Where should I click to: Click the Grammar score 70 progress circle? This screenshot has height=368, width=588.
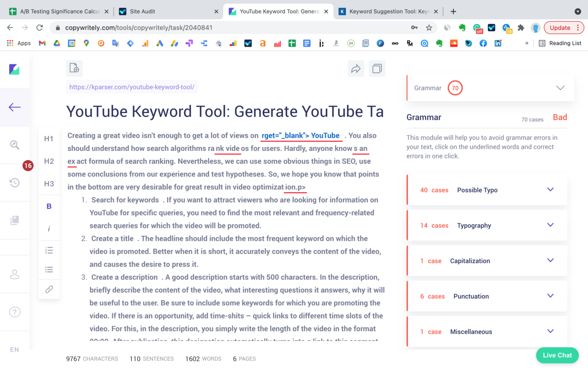point(455,87)
